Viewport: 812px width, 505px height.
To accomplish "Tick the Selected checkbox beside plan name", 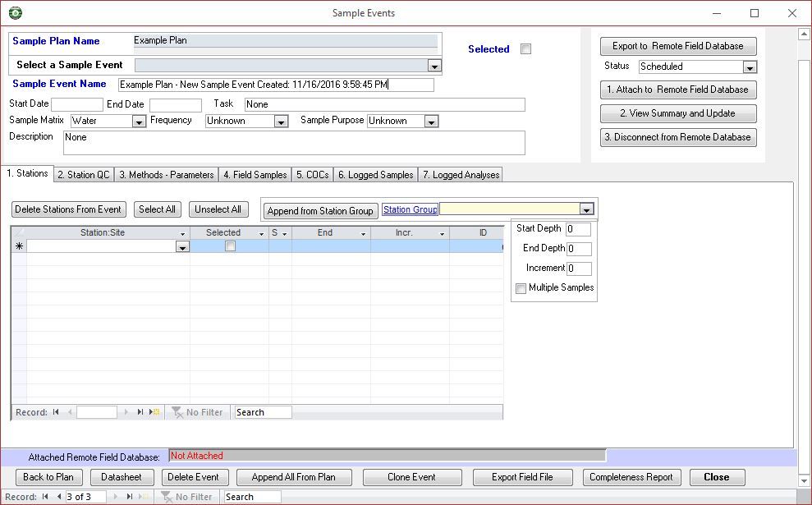I will (x=525, y=49).
